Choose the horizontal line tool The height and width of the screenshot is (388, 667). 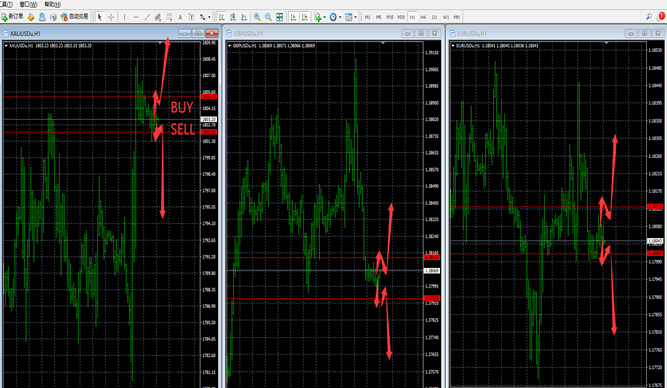click(136, 17)
